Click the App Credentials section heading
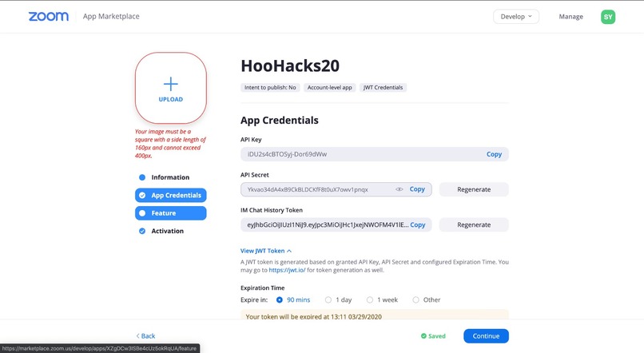Screen dimensions: 644x353 click(280, 121)
